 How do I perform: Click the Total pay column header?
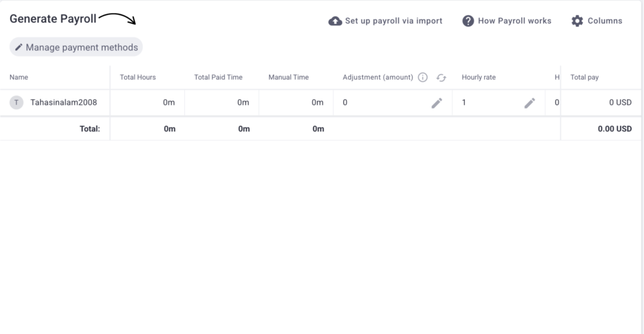pos(584,77)
